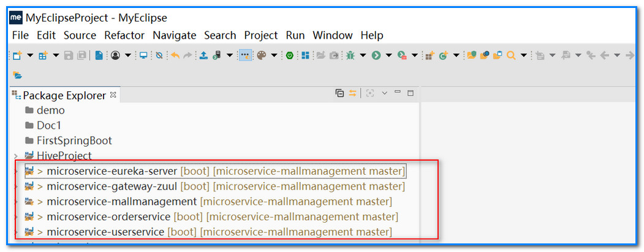Click the Run with external tools icon
Image resolution: width=644 pixels, height=252 pixels.
pos(402,55)
